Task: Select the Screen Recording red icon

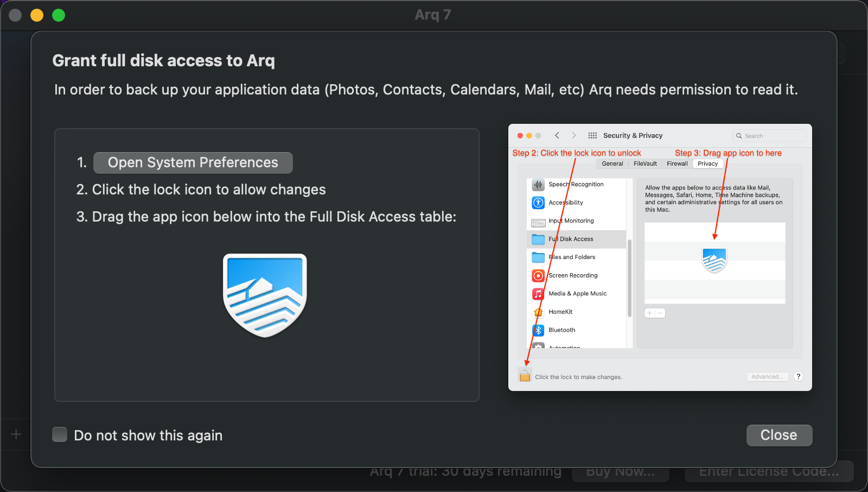Action: click(x=538, y=276)
